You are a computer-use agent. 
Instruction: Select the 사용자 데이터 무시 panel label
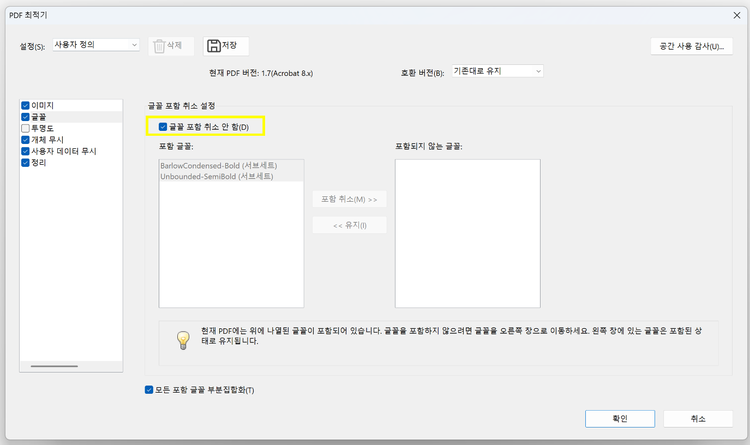[64, 151]
